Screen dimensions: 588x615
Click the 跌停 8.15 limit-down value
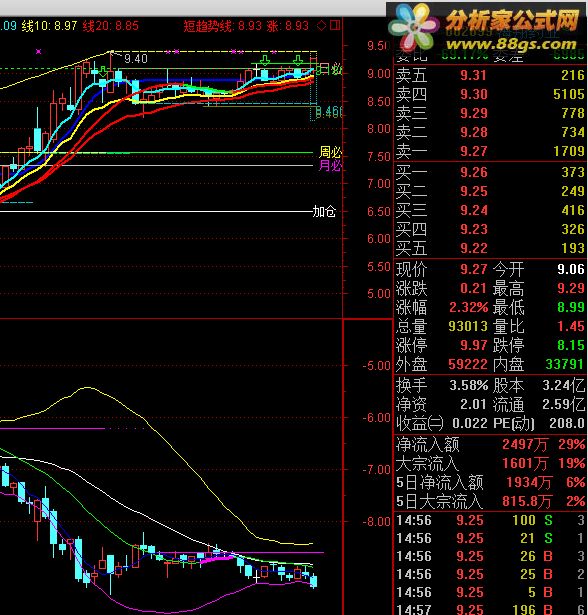(571, 345)
